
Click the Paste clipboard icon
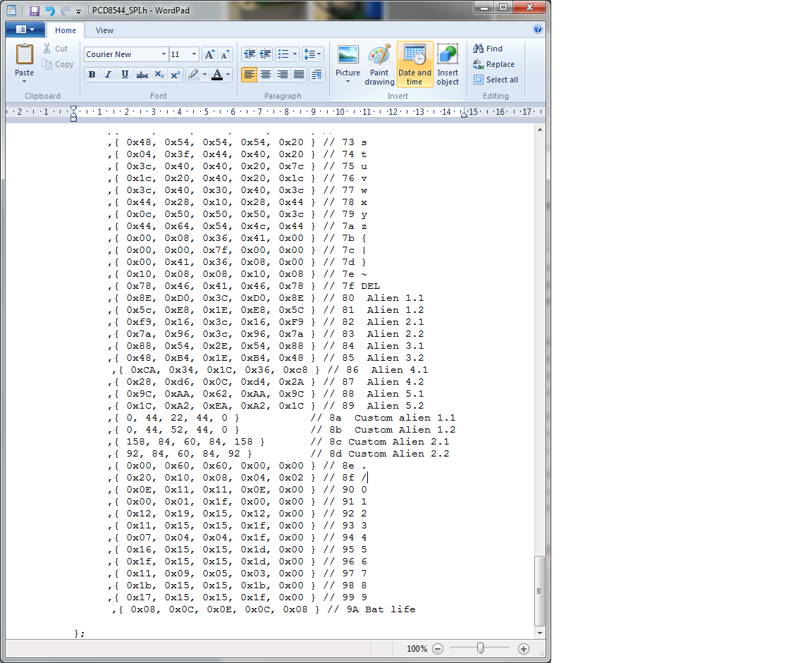coord(25,54)
